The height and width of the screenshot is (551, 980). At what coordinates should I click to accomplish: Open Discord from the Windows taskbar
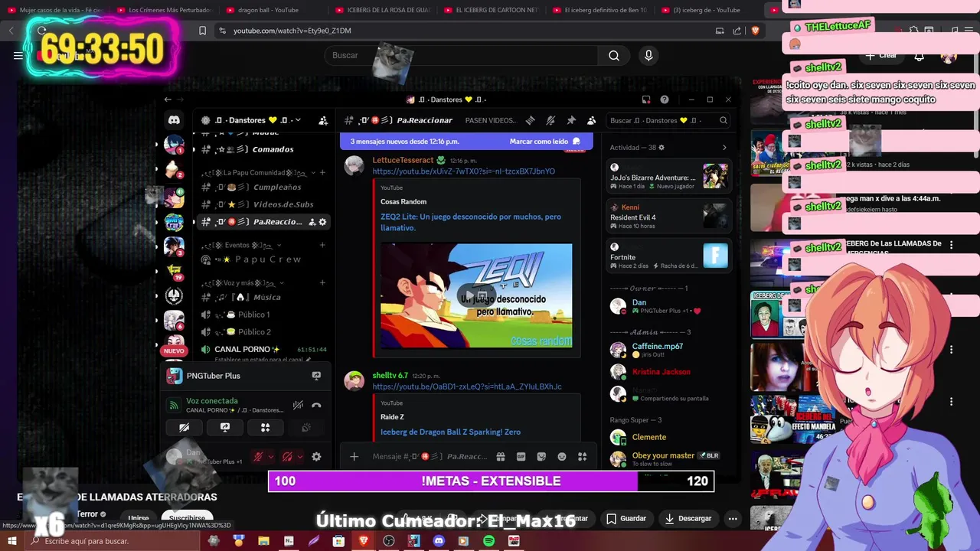[439, 541]
